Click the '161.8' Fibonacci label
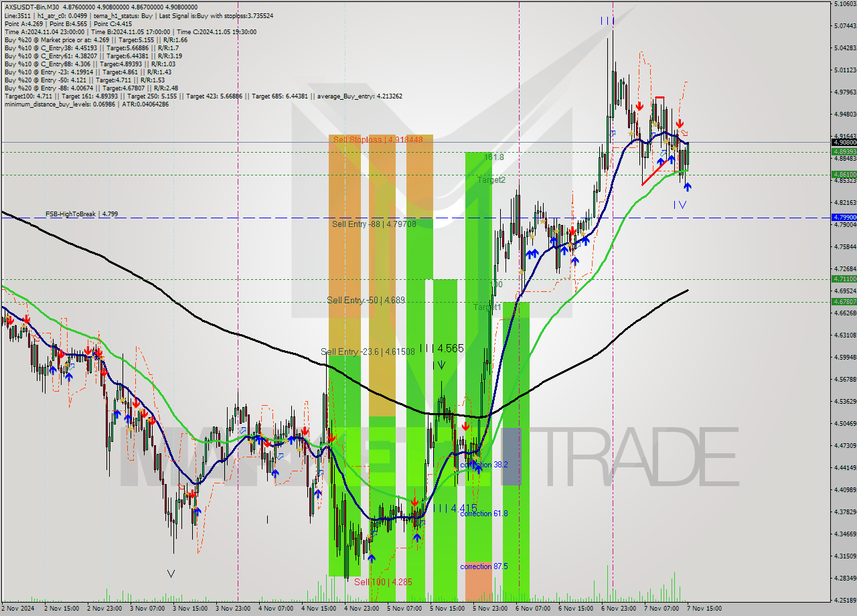This screenshot has height=616, width=857. pyautogui.click(x=494, y=157)
